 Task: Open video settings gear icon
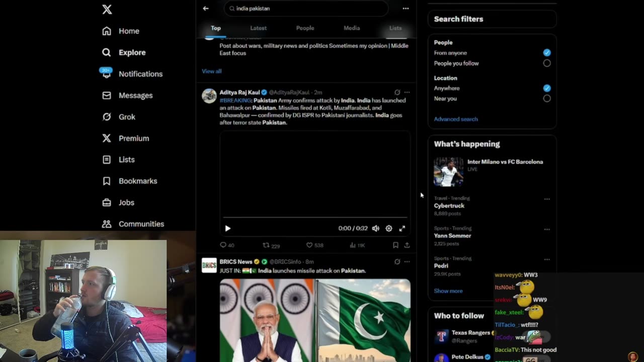click(389, 228)
